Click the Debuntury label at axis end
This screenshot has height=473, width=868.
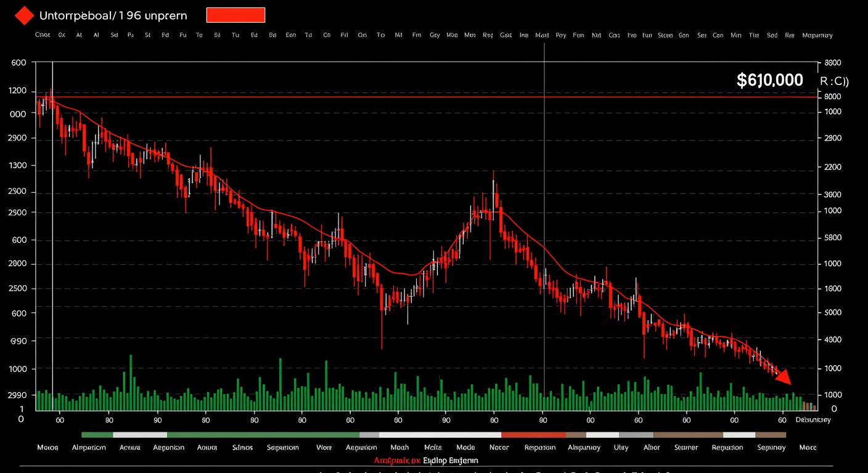(813, 420)
